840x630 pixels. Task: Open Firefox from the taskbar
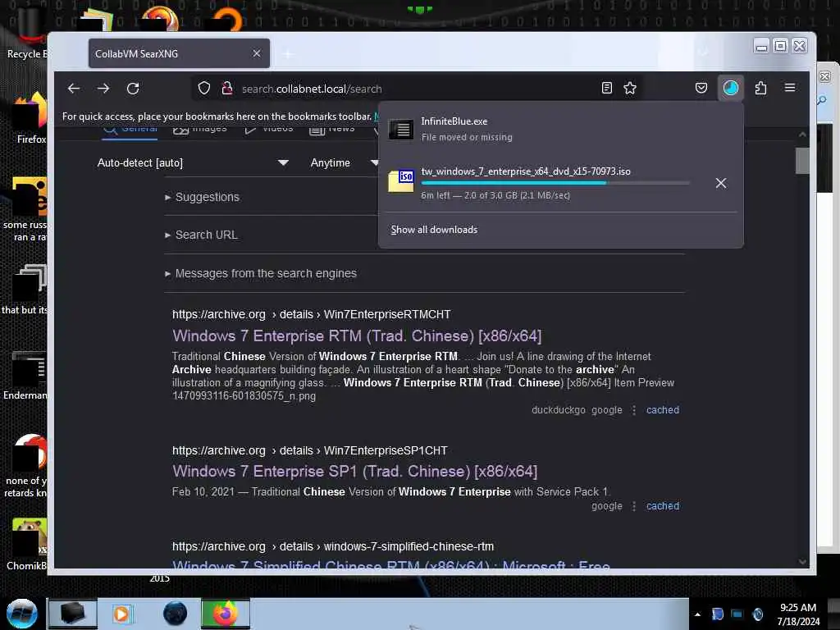click(x=226, y=614)
